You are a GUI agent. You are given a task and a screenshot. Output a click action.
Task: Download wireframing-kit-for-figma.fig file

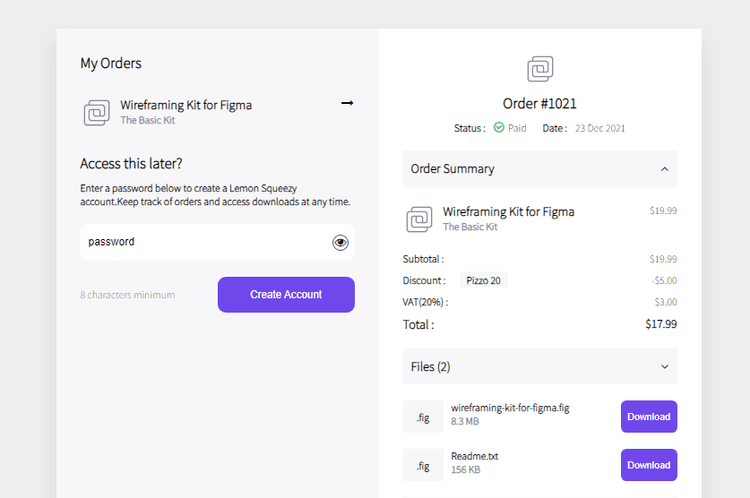tap(648, 417)
